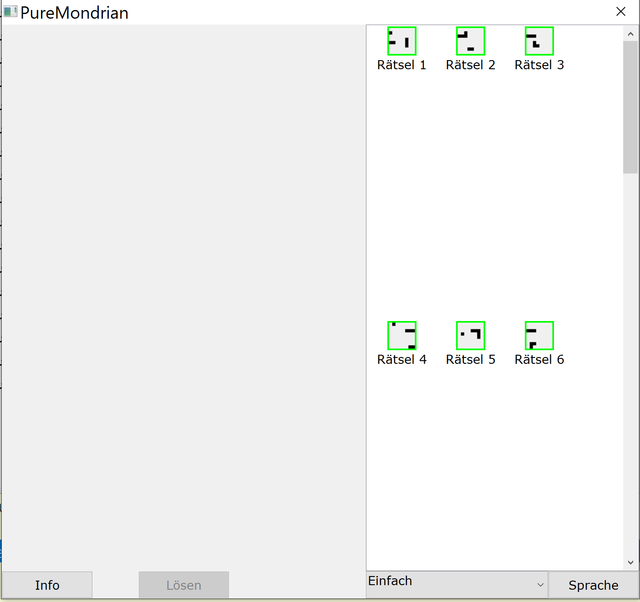Click the Sprache language button

tap(593, 585)
